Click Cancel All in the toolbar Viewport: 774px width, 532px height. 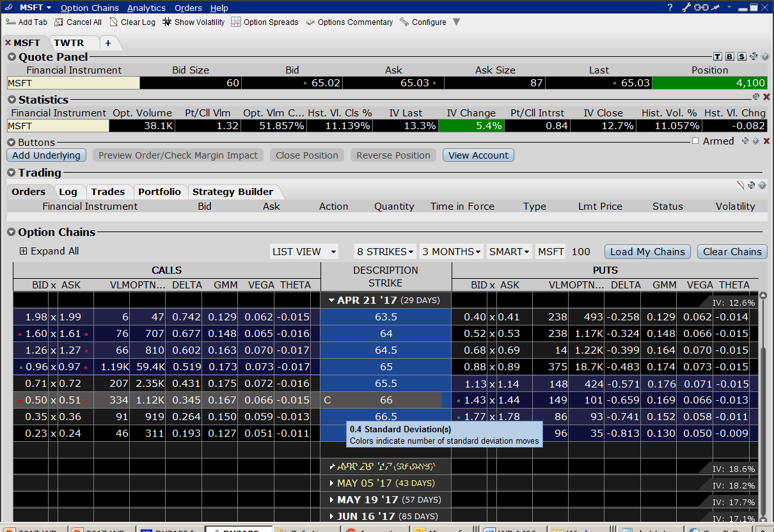point(78,22)
